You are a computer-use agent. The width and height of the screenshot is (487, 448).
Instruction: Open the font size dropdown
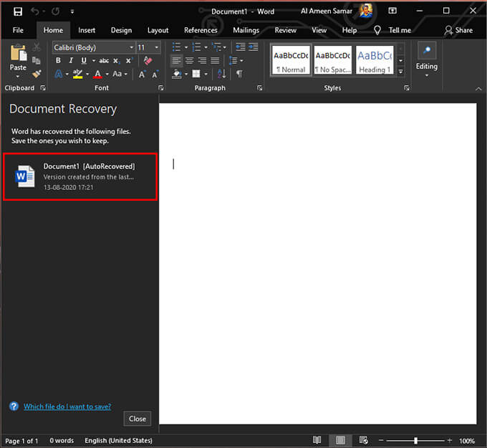click(156, 47)
